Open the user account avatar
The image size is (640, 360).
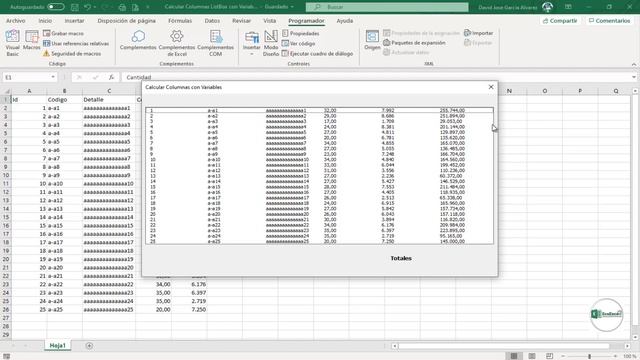pyautogui.click(x=547, y=7)
